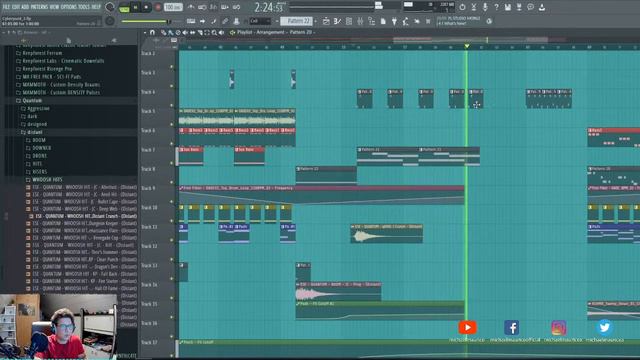Click the song time display 2:24

(269, 7)
